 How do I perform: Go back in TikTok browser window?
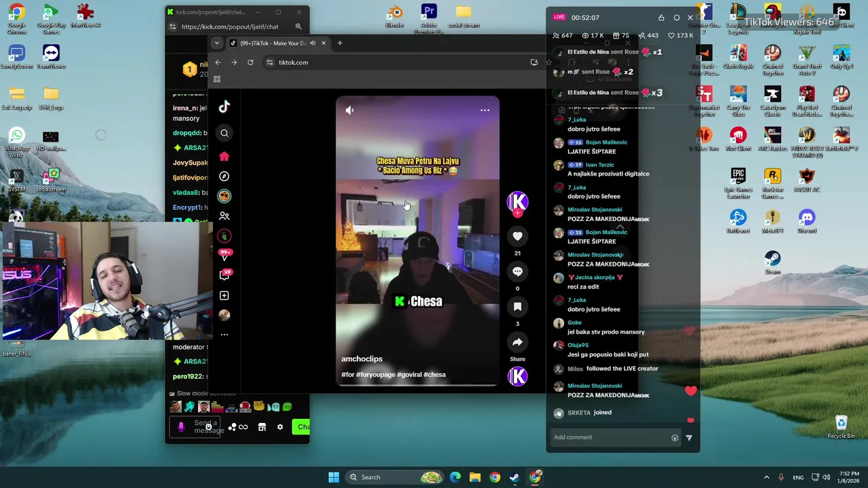coord(218,62)
